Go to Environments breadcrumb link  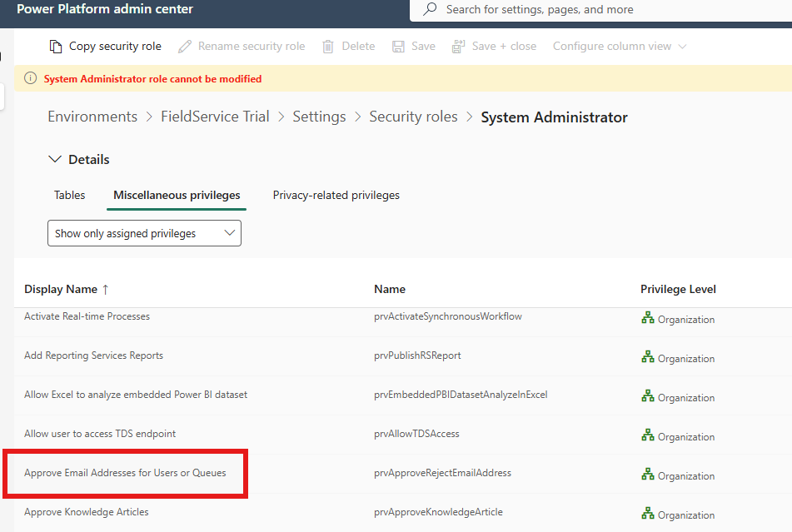click(92, 117)
